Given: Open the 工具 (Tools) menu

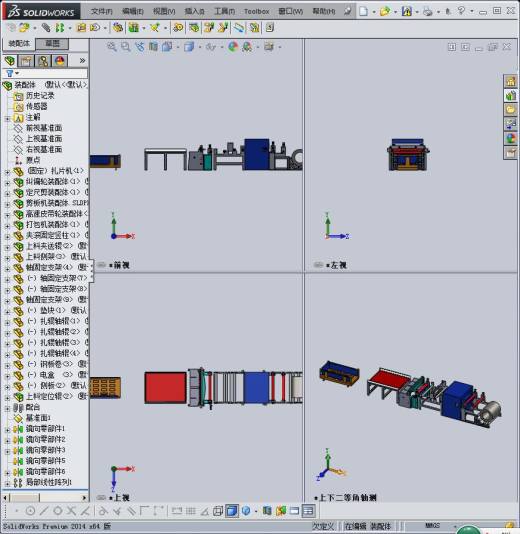Looking at the screenshot, I should 224,11.
